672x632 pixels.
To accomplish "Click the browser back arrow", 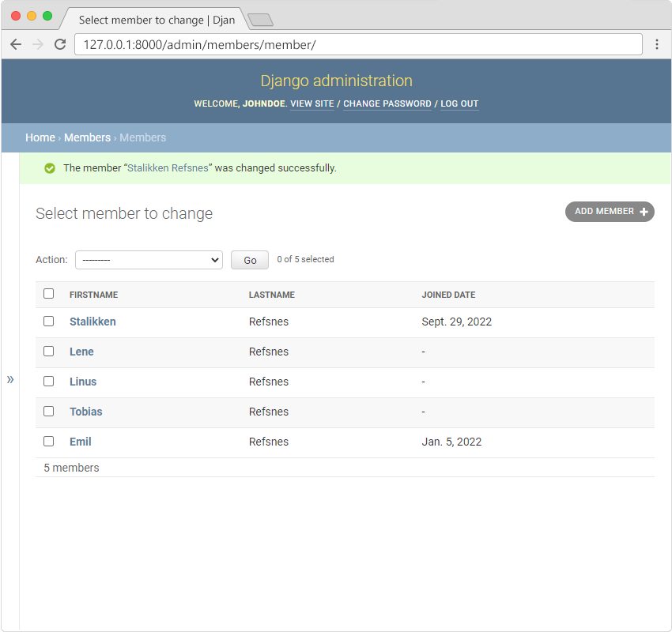I will pos(16,44).
